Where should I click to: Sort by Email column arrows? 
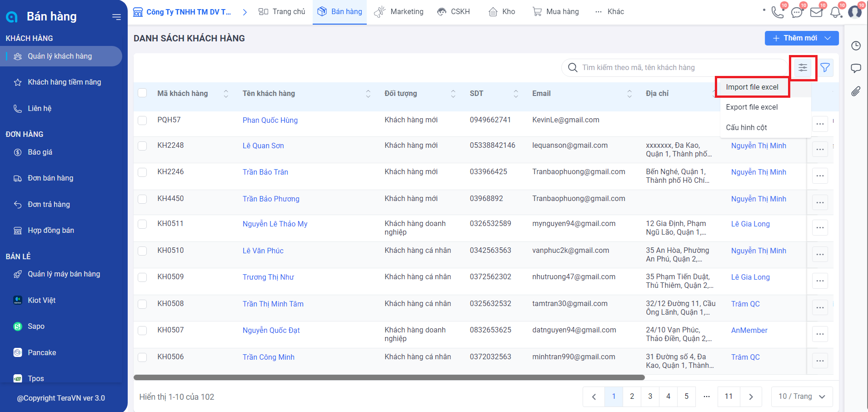[x=629, y=94]
